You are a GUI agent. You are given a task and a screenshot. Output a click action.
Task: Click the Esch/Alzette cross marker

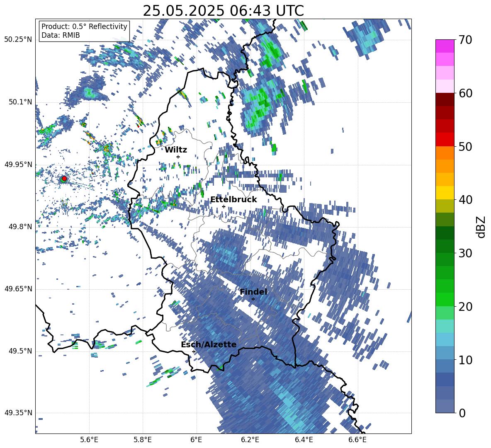[194, 351]
